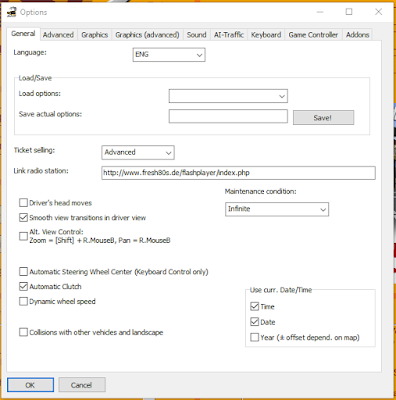Click the Cancel button
The image size is (396, 400).
pyautogui.click(x=82, y=385)
